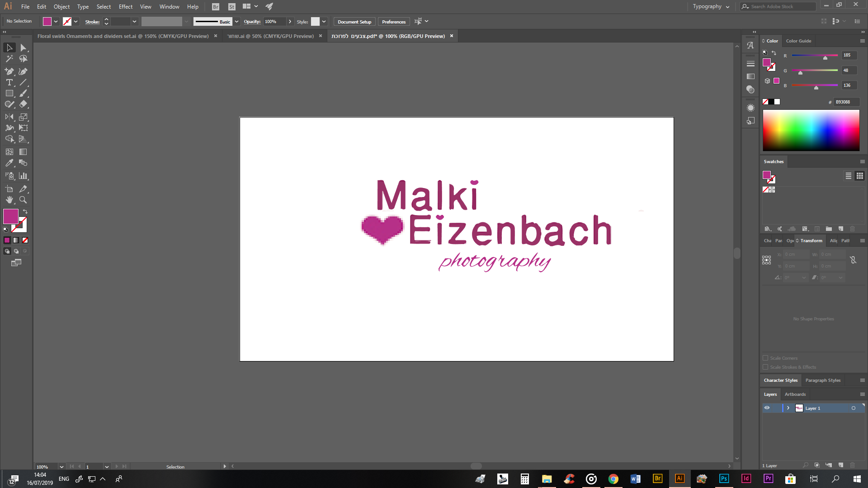Open the Typography workspace dropdown
This screenshot has width=868, height=488.
click(x=711, y=6)
